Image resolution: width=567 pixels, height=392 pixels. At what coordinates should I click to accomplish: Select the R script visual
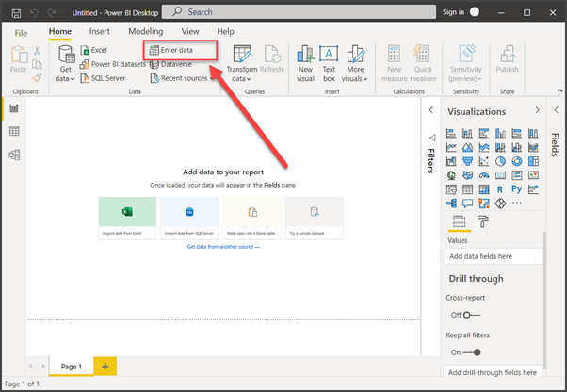tap(500, 189)
